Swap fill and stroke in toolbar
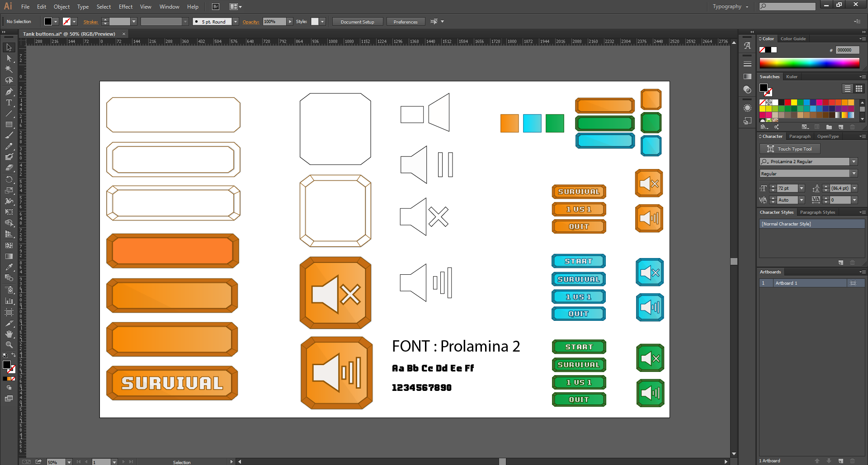868x465 pixels. click(14, 355)
